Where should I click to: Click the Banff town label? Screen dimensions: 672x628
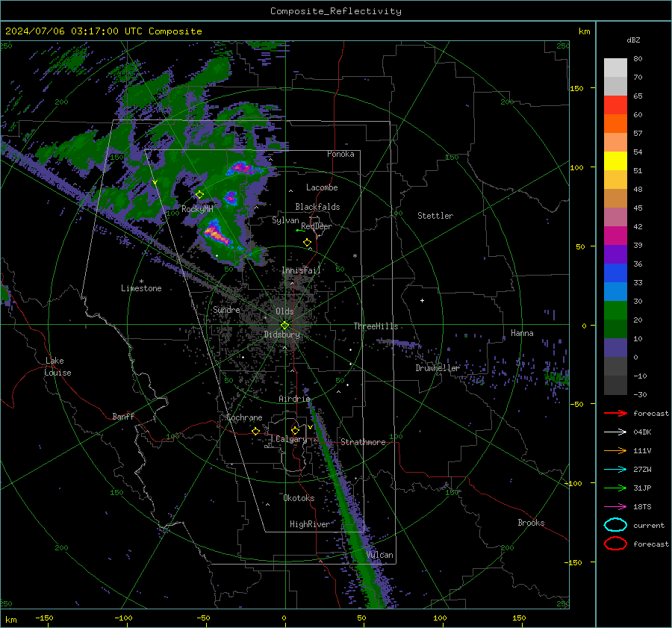[123, 417]
